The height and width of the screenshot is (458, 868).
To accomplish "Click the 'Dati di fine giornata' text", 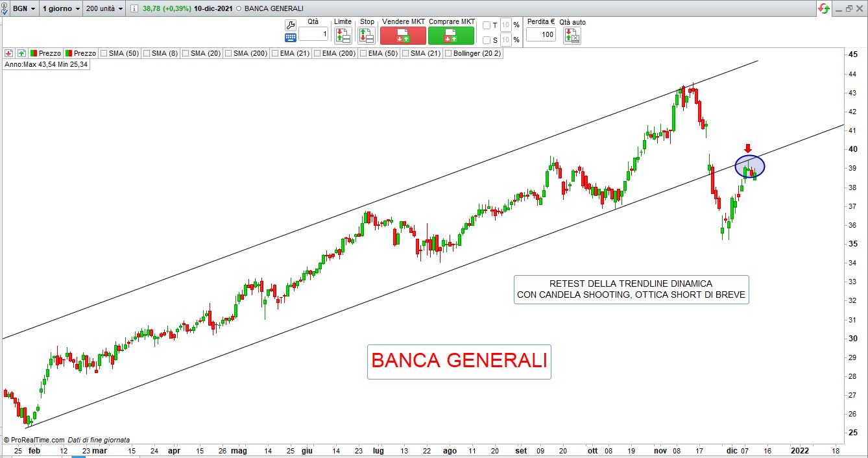I will 99,440.
